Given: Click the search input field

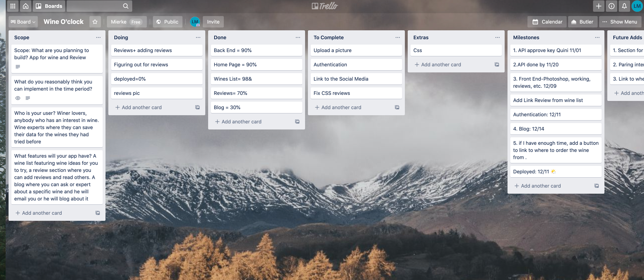Looking at the screenshot, I should coord(99,6).
